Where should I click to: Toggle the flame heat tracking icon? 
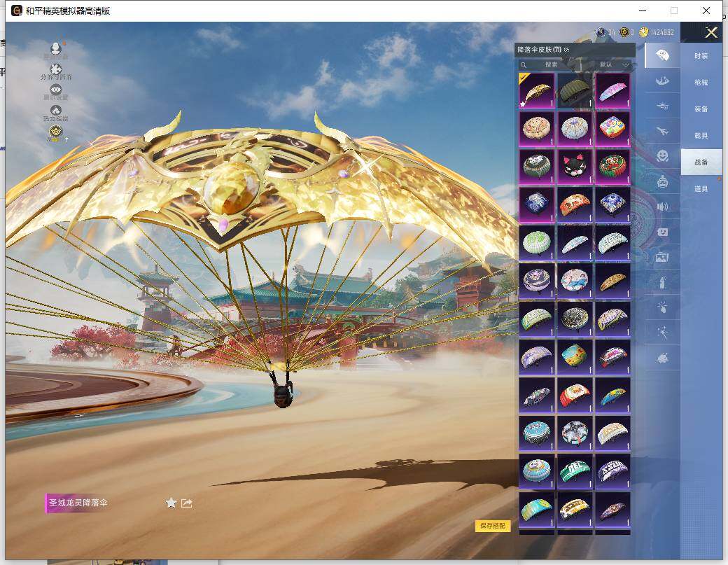point(56,111)
